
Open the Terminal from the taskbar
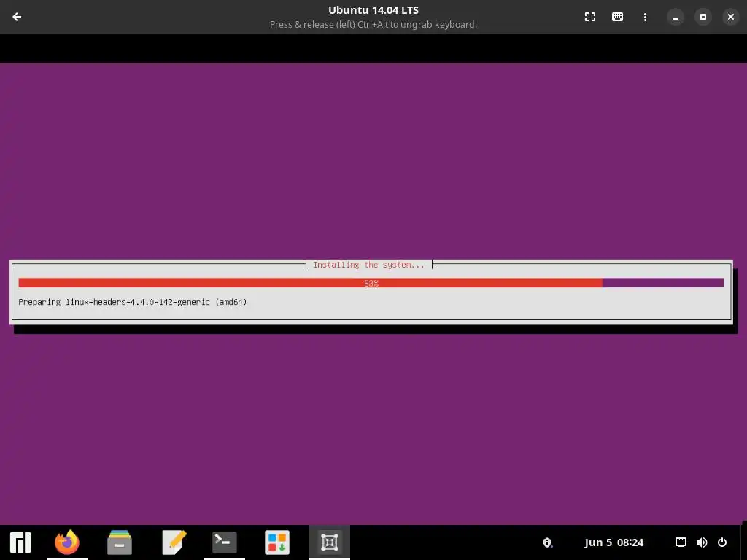[225, 542]
